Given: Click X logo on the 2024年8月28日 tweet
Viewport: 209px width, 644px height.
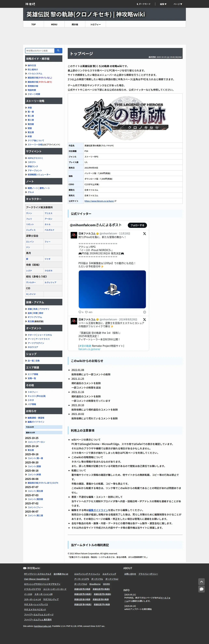Looking at the screenshot, I should coord(144,320).
